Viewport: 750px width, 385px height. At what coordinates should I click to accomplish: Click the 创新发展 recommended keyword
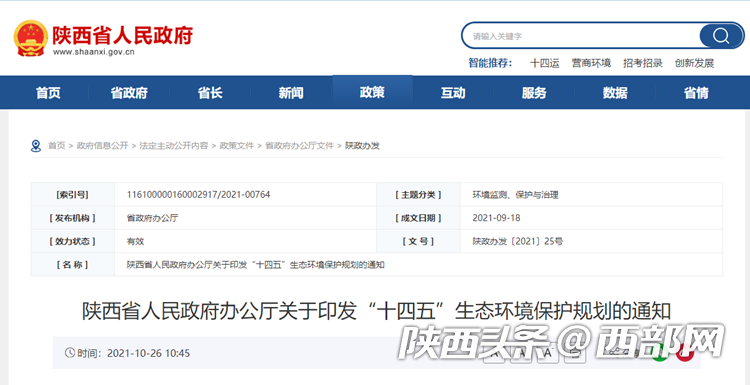click(695, 63)
